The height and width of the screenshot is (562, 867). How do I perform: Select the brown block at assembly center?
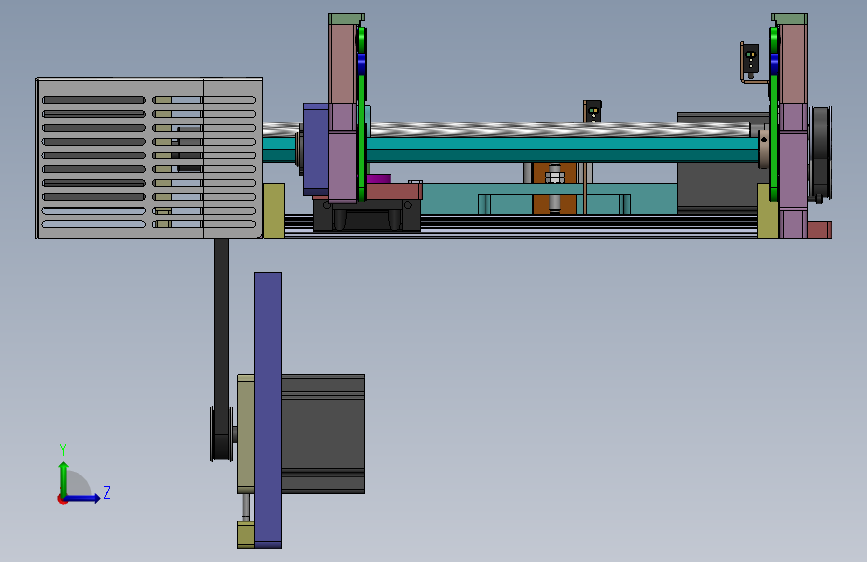coord(555,188)
